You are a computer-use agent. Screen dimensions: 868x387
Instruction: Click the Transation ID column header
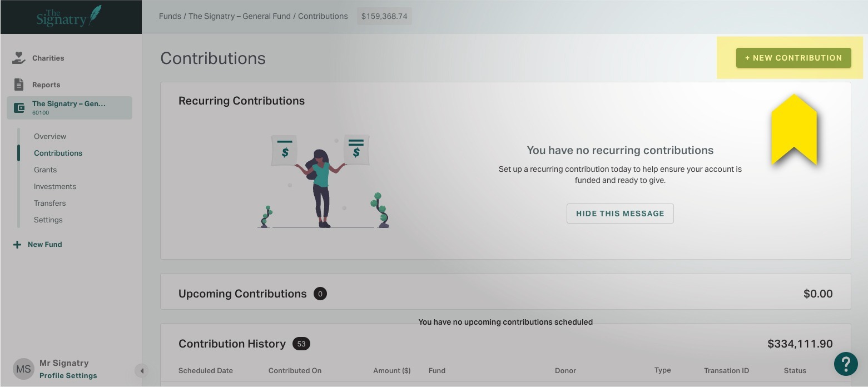pyautogui.click(x=726, y=371)
